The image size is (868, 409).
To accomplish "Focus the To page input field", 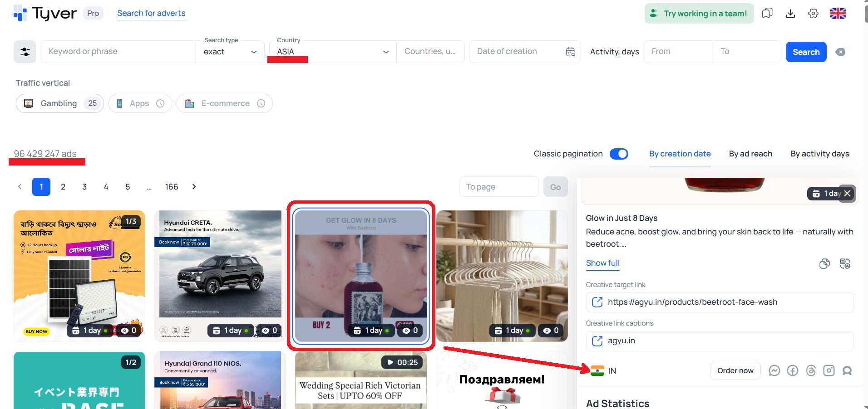I will pos(499,187).
